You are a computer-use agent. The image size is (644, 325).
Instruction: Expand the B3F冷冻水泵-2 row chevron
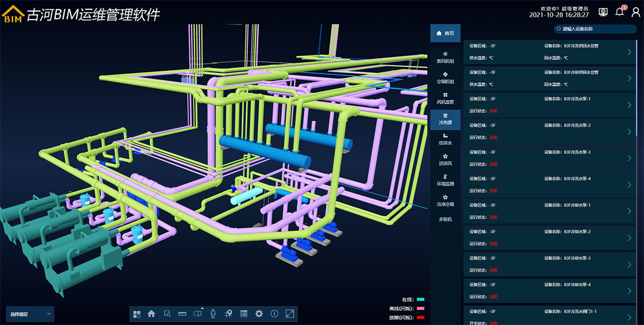(630, 131)
